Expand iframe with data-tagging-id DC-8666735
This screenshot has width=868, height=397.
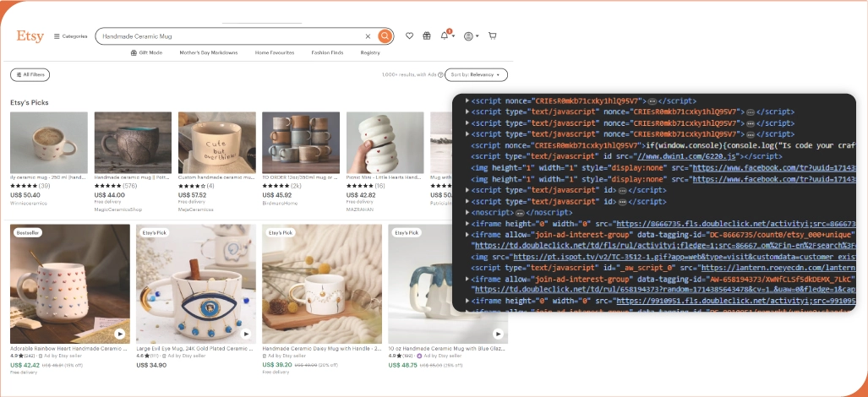(x=467, y=235)
